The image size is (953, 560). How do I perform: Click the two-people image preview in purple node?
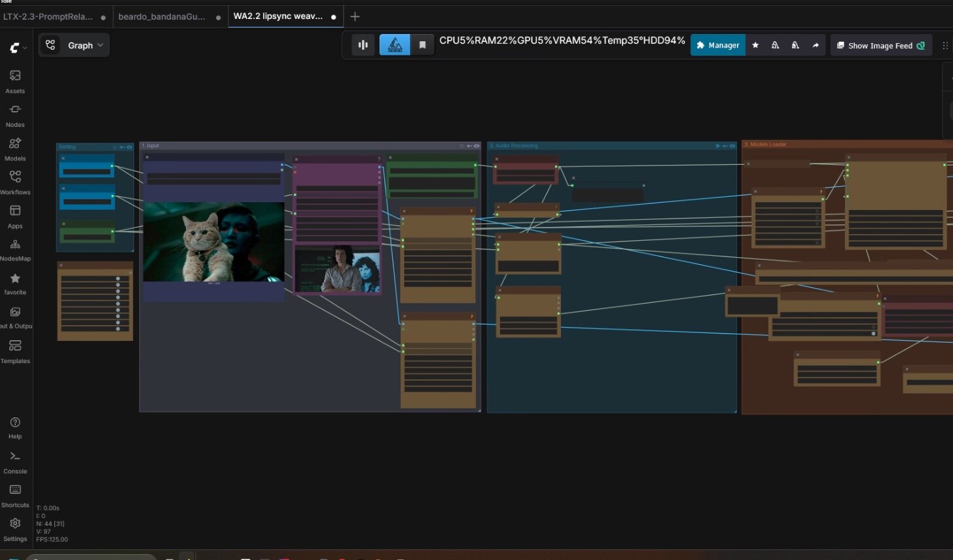point(338,269)
